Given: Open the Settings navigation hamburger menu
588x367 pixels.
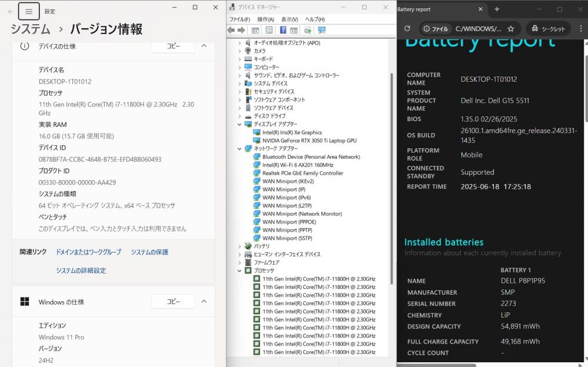Looking at the screenshot, I should [x=29, y=12].
